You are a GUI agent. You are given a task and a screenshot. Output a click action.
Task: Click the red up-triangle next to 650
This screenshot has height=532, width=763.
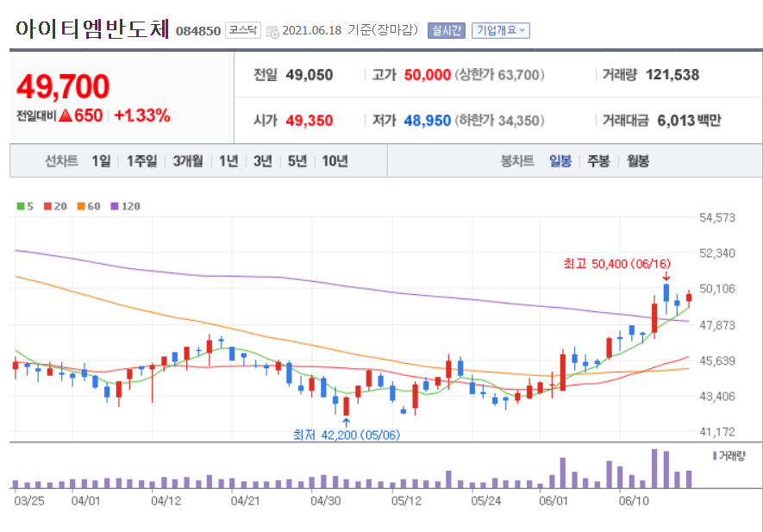[x=66, y=116]
